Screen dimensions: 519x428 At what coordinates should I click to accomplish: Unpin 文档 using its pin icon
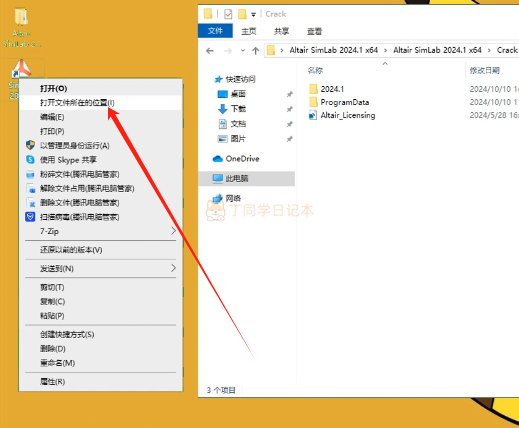pos(290,124)
